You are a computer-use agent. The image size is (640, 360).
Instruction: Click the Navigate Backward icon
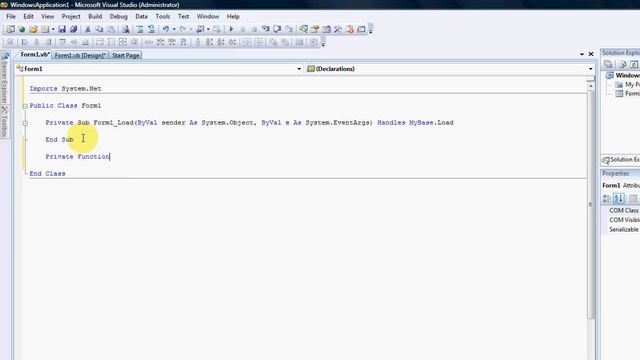(x=200, y=29)
